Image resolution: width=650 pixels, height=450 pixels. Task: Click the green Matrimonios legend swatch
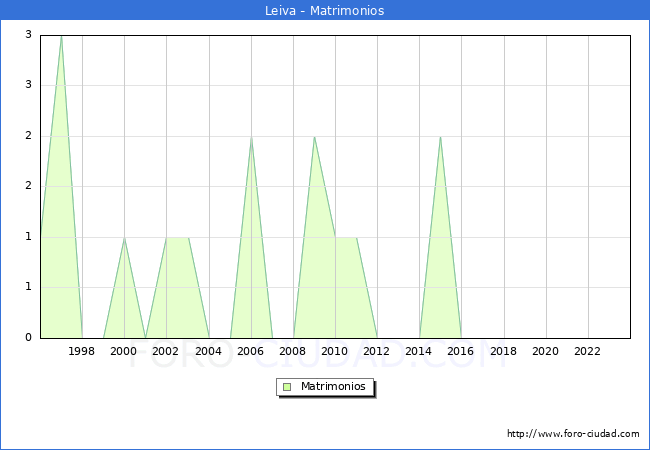(287, 387)
